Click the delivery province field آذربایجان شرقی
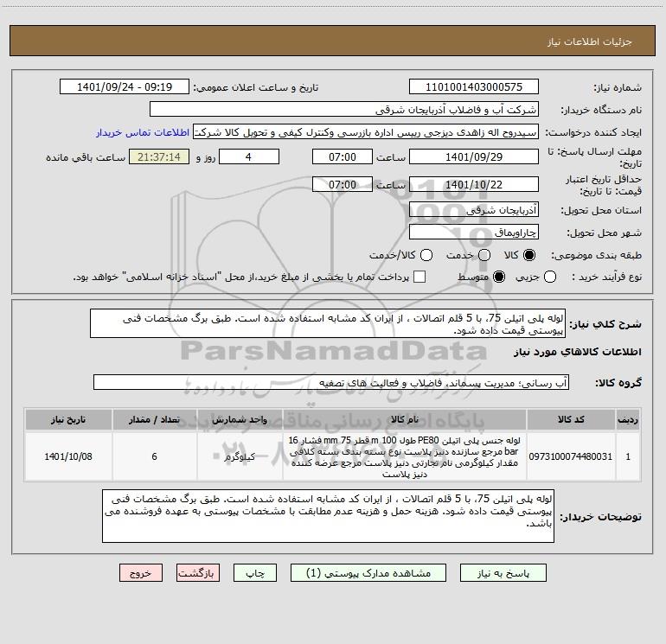 tap(474, 209)
